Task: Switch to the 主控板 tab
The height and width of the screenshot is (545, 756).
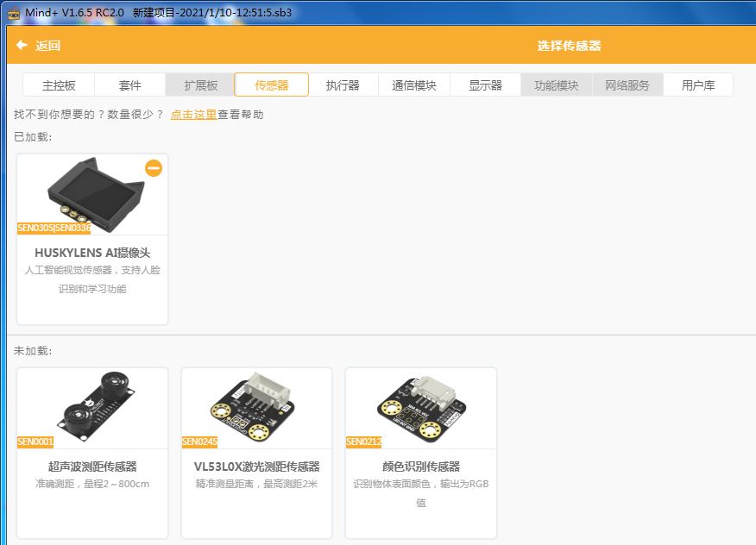Action: (59, 85)
